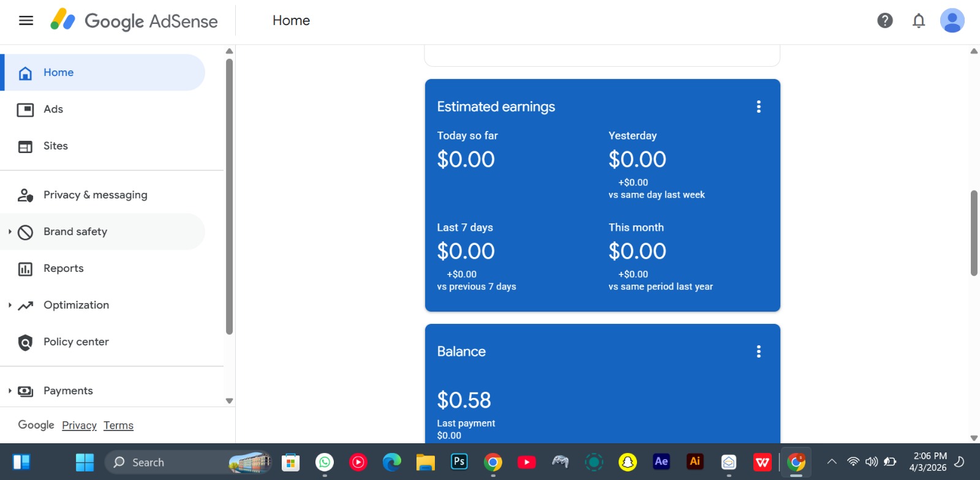Click the sidebar scroll up arrow

point(229,51)
